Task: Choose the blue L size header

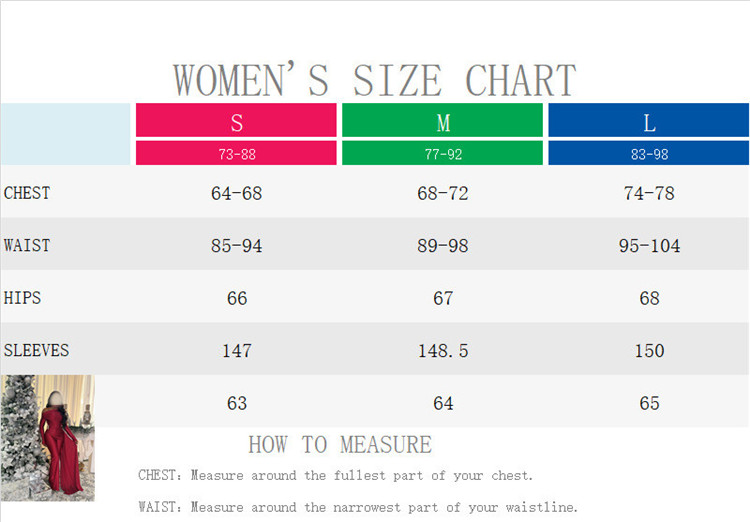Action: click(649, 121)
